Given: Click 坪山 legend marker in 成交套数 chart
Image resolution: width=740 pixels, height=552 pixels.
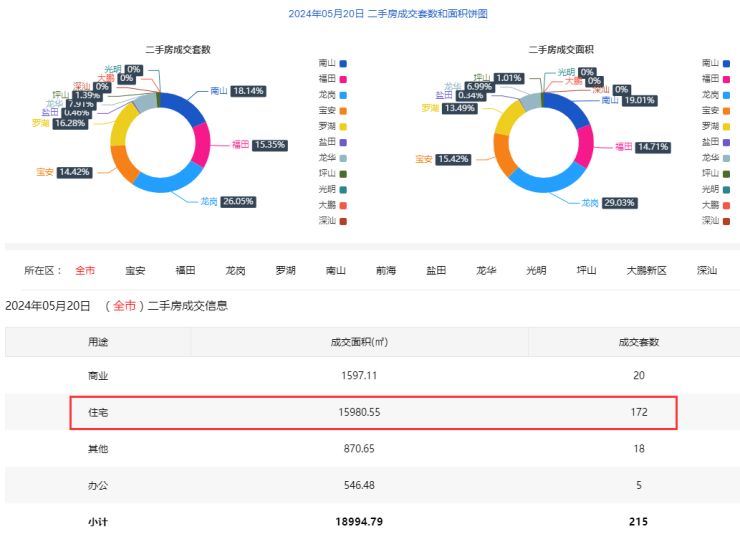Looking at the screenshot, I should pos(343,173).
